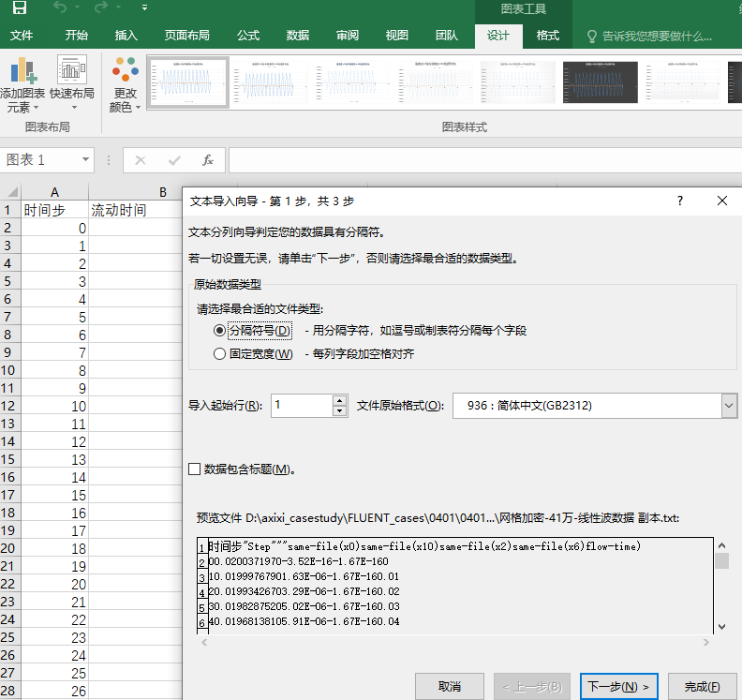Select the dark background chart style thumbnail
Screen dimensions: 742x700
(x=600, y=82)
